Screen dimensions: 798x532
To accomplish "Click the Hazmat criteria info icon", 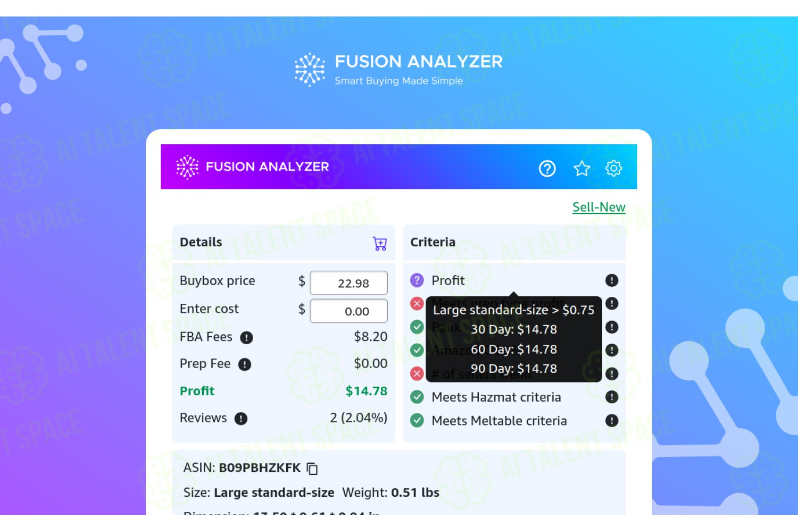I will click(612, 397).
